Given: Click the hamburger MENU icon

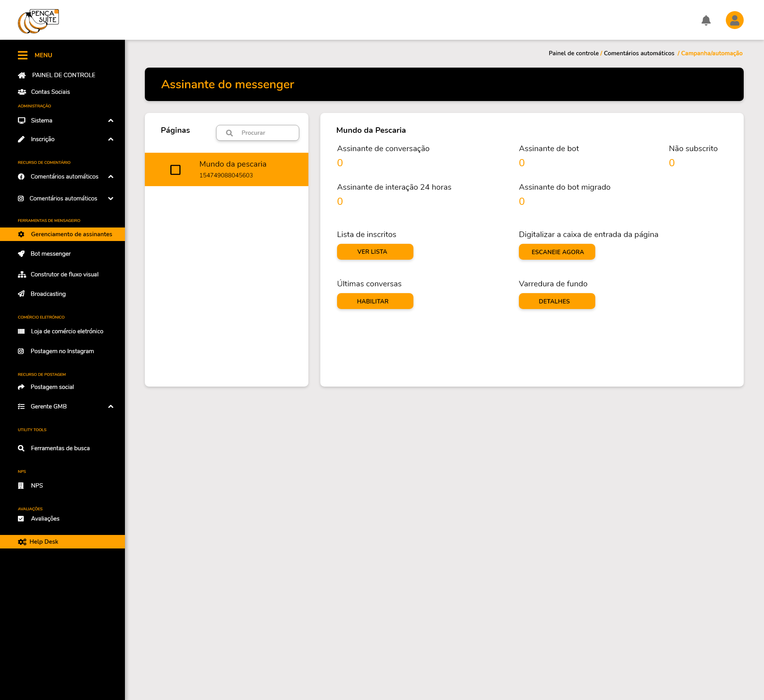Looking at the screenshot, I should point(23,55).
